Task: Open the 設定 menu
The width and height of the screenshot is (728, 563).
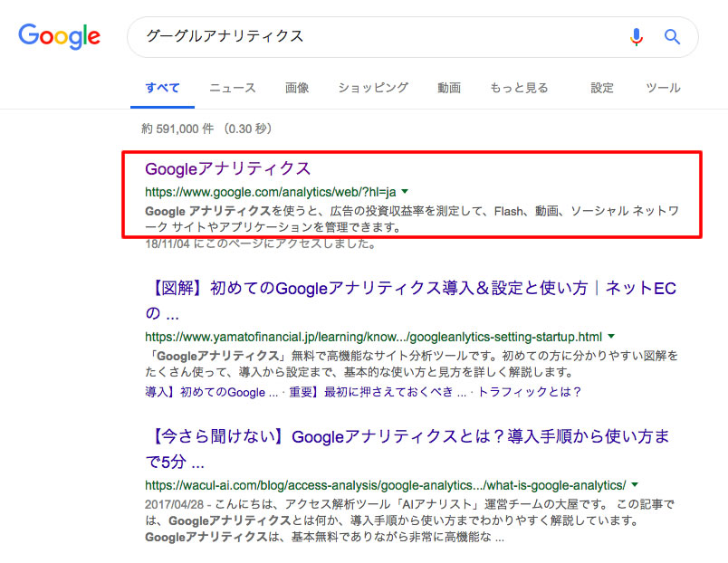Action: click(x=602, y=88)
